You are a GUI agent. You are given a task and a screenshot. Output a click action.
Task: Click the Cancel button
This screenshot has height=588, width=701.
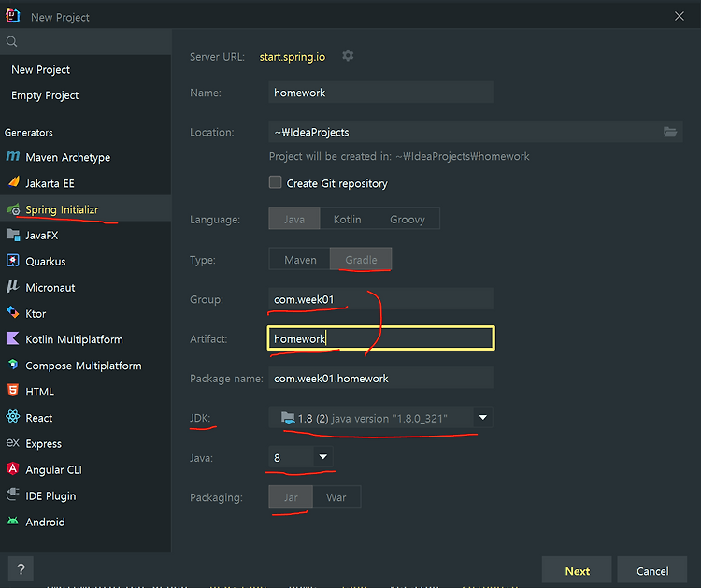click(652, 571)
